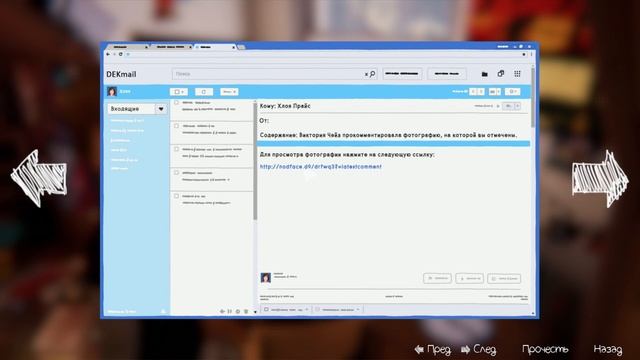Click the След right-arrow icon
Image resolution: width=640 pixels, height=360 pixels.
point(465,349)
